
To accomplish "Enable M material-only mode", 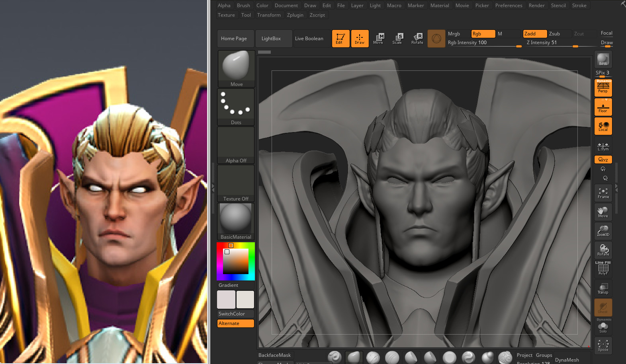I will [509, 34].
